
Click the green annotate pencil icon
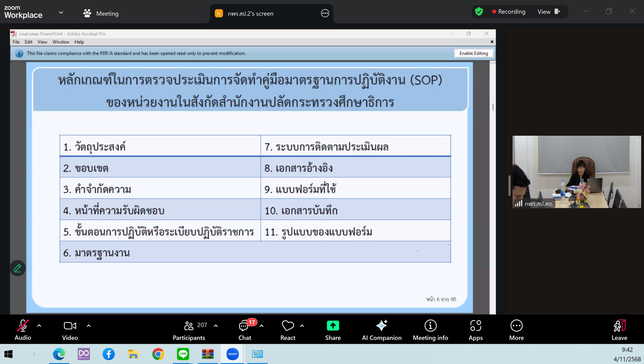click(17, 268)
